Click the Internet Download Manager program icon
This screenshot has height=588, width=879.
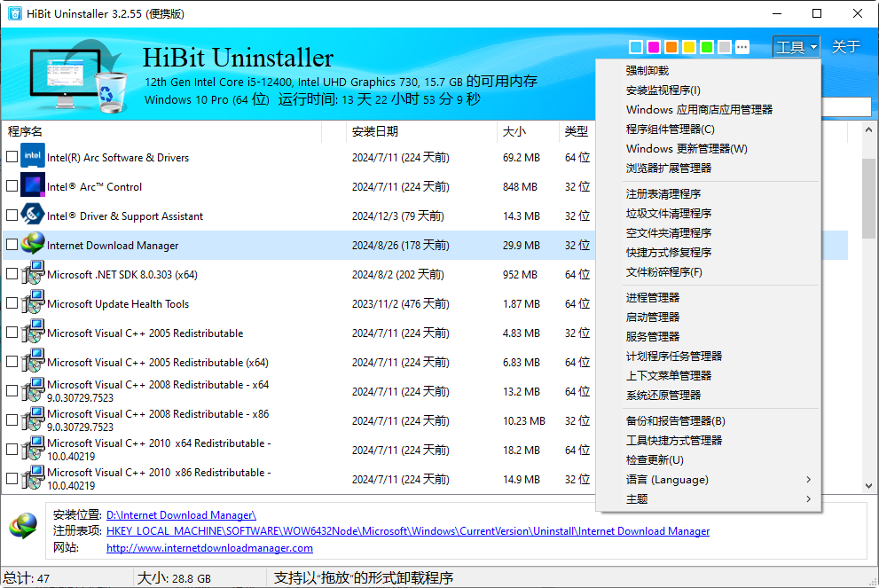coord(33,245)
